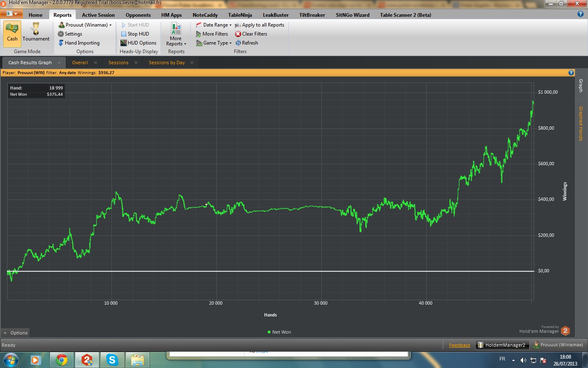Open the SitNGo Wizard tab
Image resolution: width=588 pixels, height=368 pixels.
coord(353,15)
